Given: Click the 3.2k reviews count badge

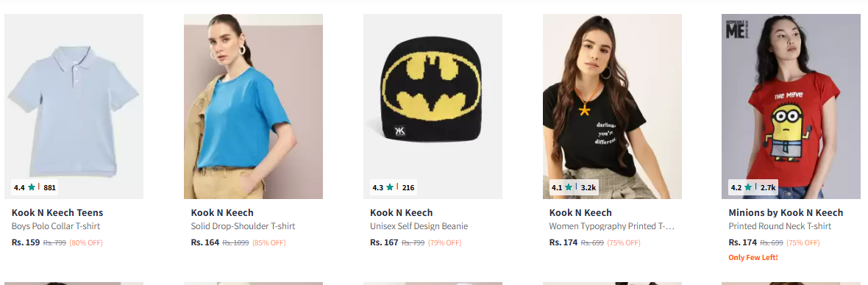Looking at the screenshot, I should coord(588,188).
